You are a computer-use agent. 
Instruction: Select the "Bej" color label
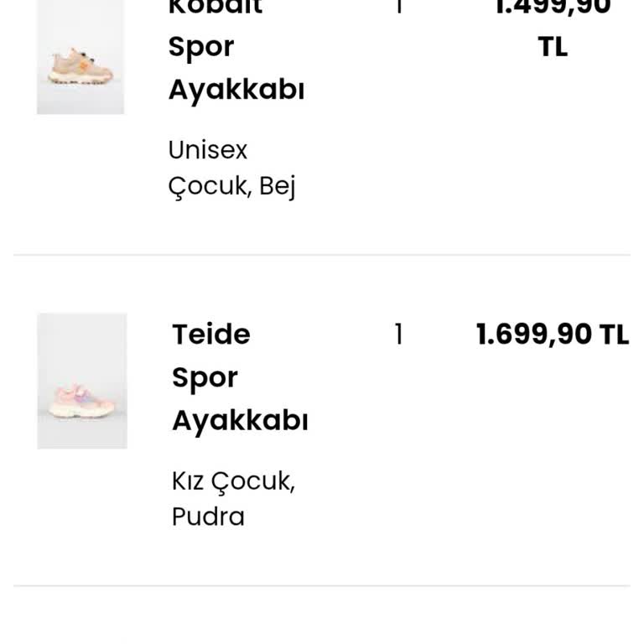point(277,185)
